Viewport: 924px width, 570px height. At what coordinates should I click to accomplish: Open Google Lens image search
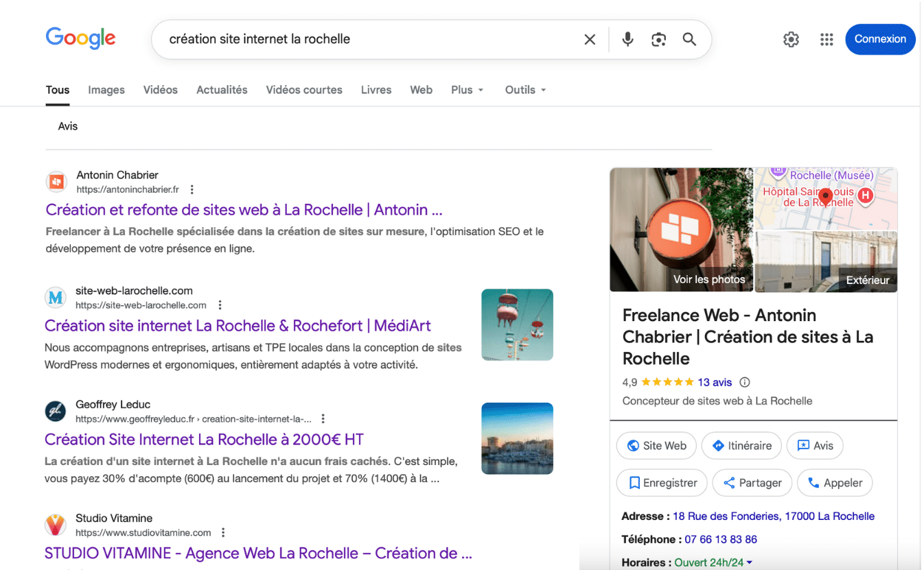pos(658,39)
